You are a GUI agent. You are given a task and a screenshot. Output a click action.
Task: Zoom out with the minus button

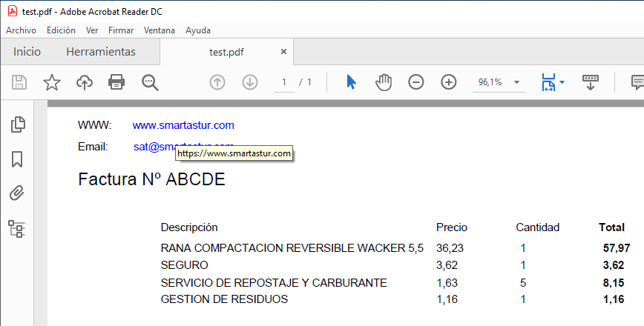coord(416,82)
